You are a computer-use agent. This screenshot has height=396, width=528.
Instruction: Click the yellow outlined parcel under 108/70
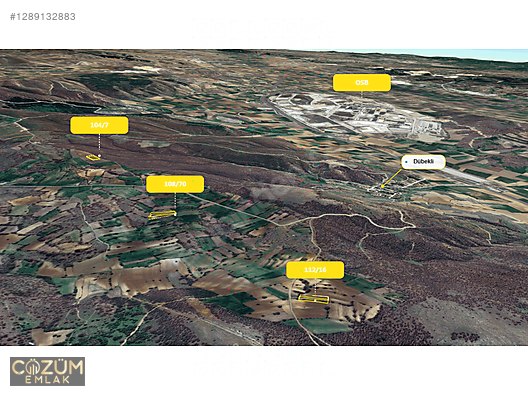[x=162, y=214]
